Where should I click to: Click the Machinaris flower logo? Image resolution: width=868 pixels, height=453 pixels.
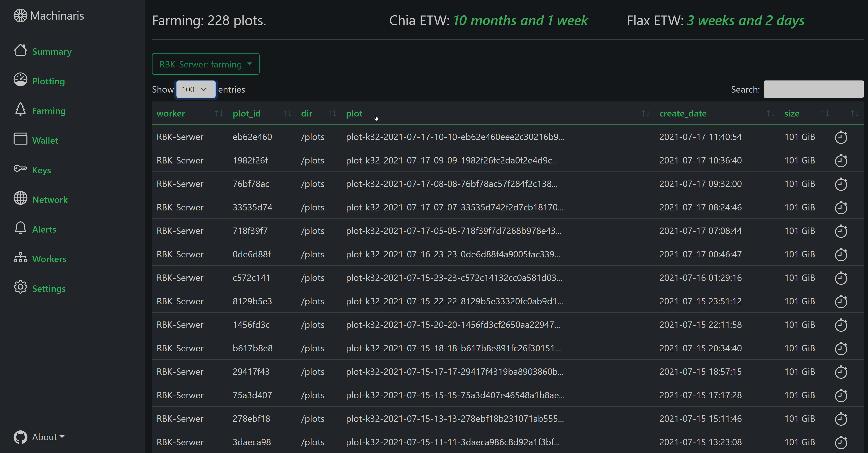(x=20, y=15)
